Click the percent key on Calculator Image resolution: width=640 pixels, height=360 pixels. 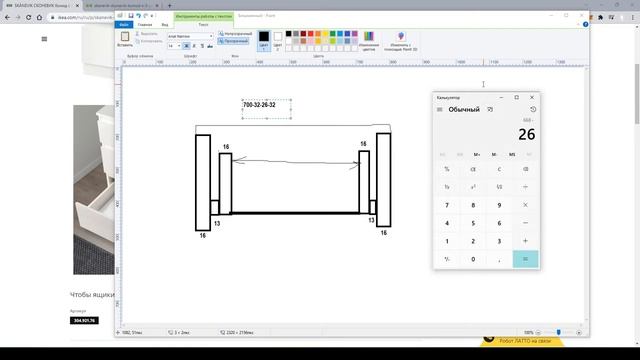[x=447, y=169]
